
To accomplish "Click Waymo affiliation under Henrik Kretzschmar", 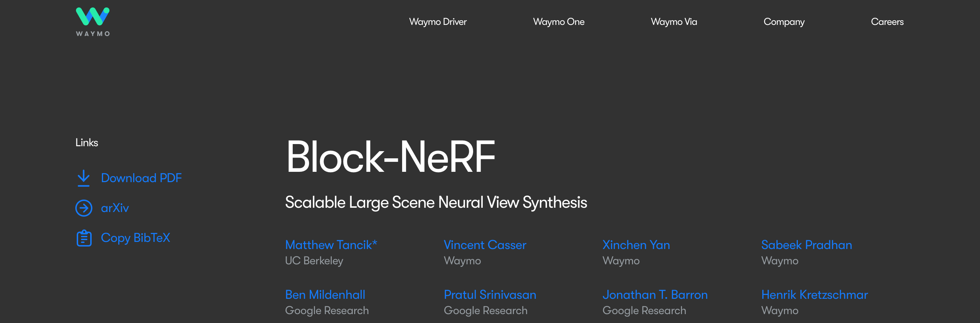I will [x=780, y=311].
